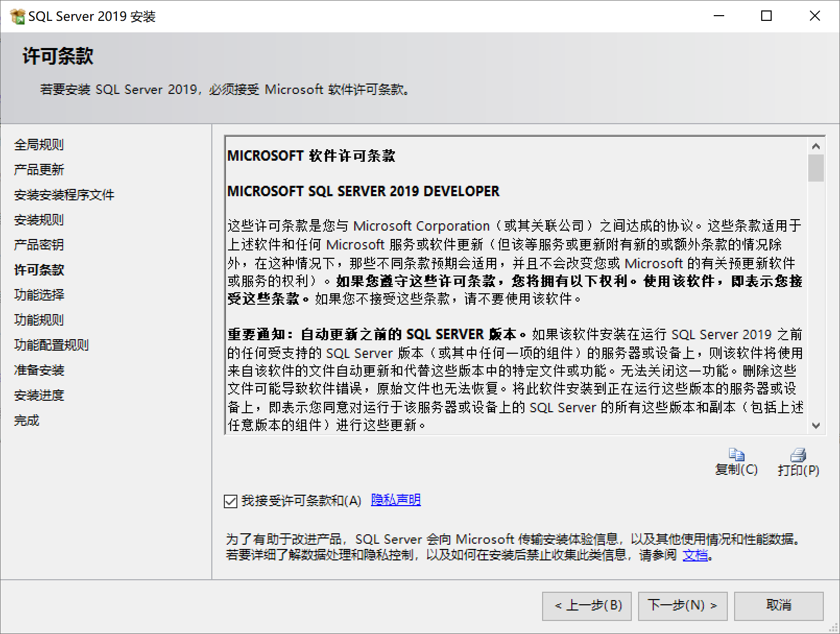Click the Next (下一步) button
Image resolution: width=840 pixels, height=634 pixels.
[682, 606]
